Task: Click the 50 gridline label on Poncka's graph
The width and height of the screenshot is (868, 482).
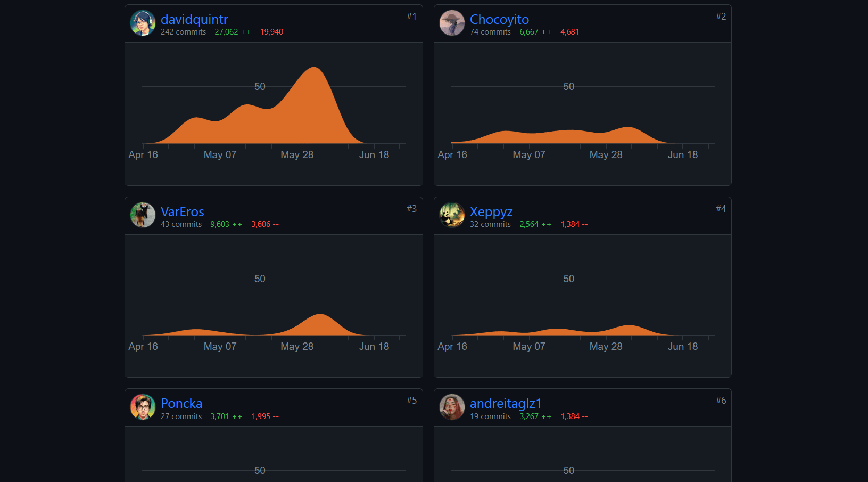Action: [260, 471]
